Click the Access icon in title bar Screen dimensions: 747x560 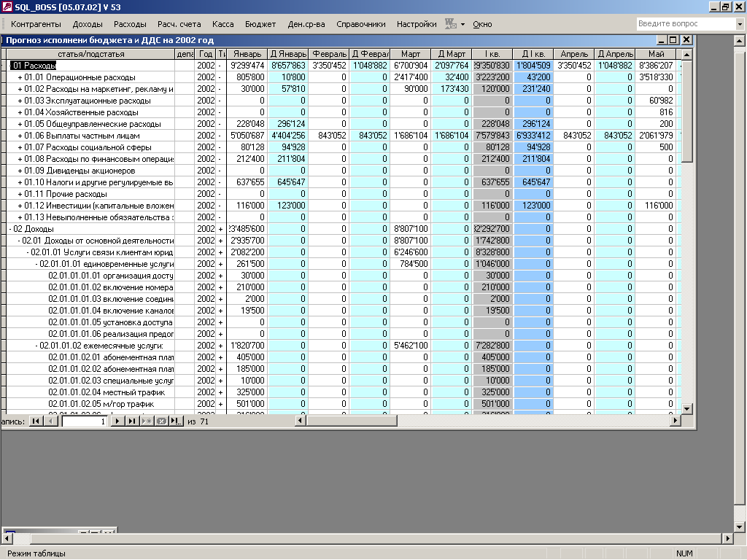pyautogui.click(x=7, y=7)
